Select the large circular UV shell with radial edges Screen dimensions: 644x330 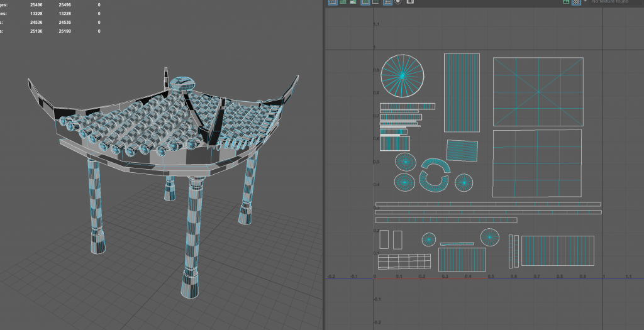pos(402,75)
